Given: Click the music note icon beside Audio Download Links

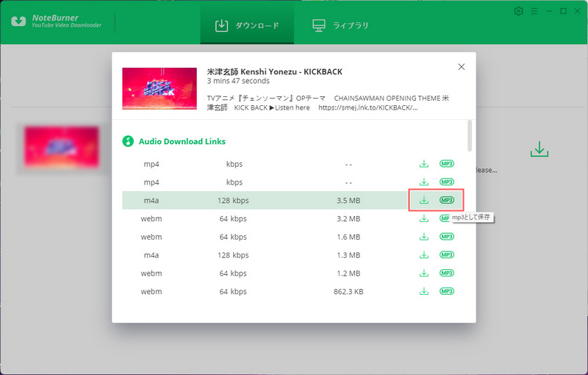Looking at the screenshot, I should coord(128,141).
